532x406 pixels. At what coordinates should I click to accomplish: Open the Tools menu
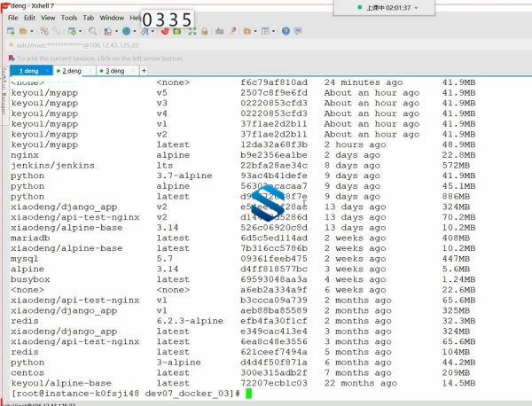(x=69, y=18)
